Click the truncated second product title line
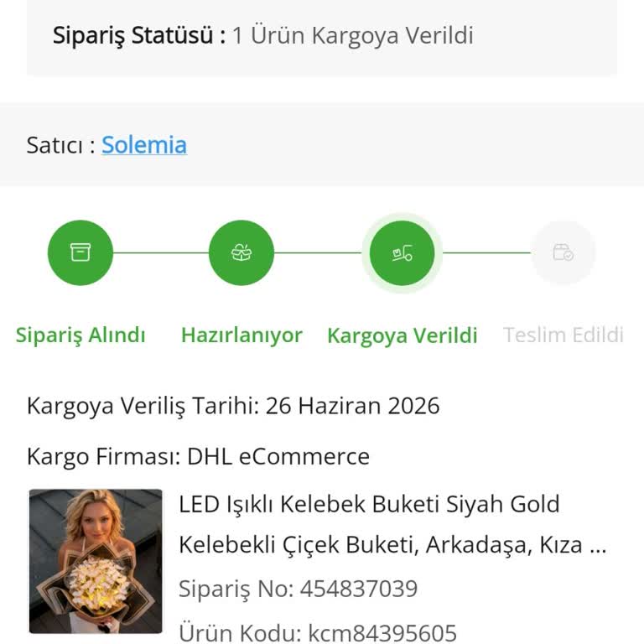The width and height of the screenshot is (644, 644). pos(392,545)
